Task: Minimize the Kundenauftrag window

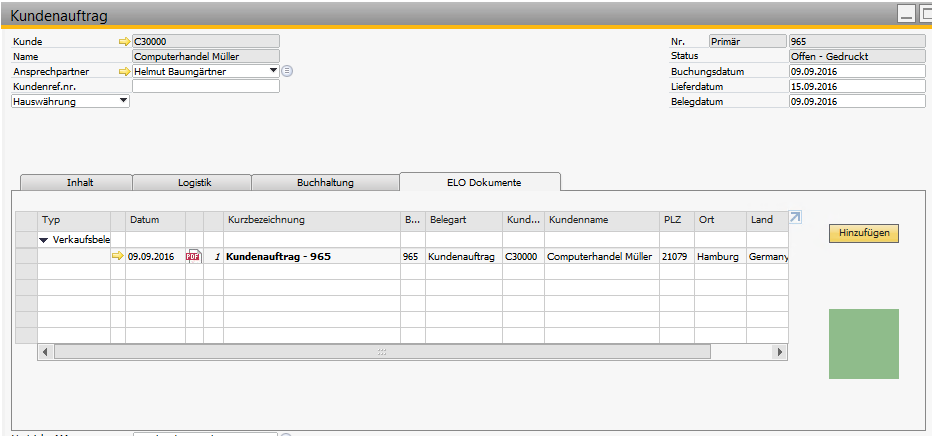Action: 906,15
